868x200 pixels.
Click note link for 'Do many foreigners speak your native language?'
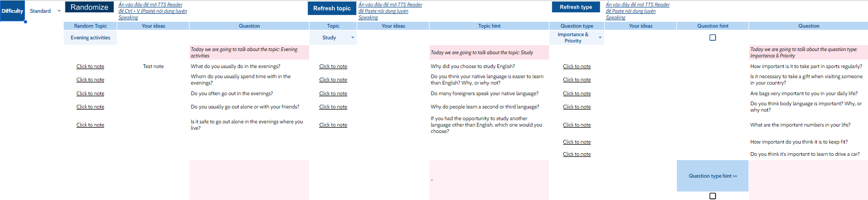pos(333,94)
